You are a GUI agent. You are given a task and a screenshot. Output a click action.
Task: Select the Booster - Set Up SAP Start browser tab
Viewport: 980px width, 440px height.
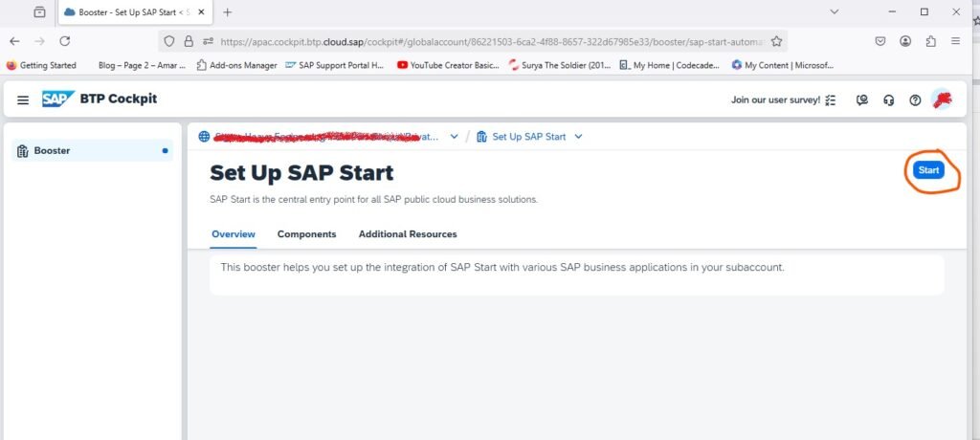(x=136, y=11)
